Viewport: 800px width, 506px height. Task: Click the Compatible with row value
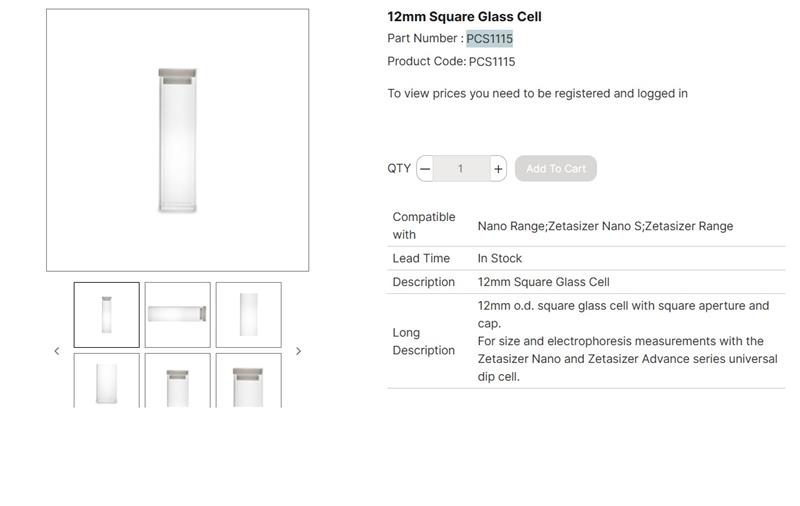pos(605,226)
